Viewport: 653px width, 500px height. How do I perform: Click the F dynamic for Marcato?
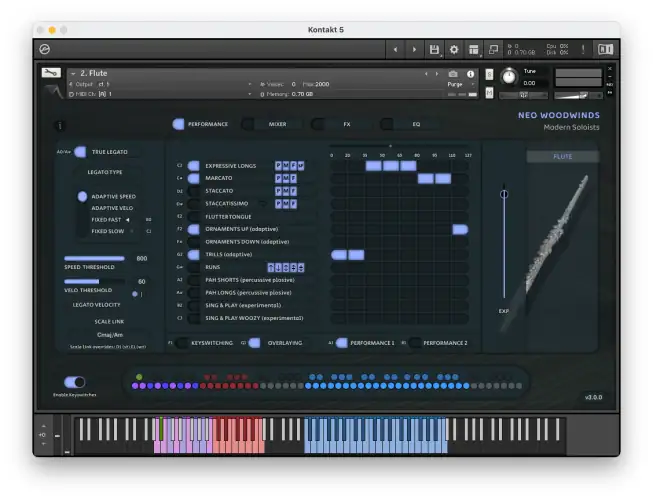293,178
